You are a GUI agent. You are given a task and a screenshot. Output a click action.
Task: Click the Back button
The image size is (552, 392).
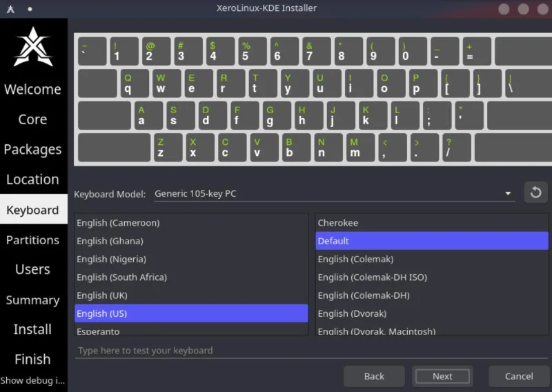tap(374, 376)
